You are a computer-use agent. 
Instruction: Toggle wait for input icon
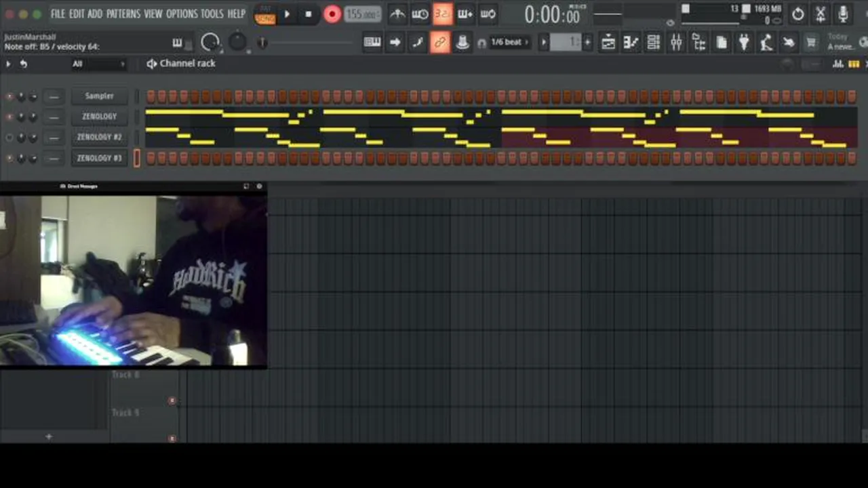pos(420,14)
